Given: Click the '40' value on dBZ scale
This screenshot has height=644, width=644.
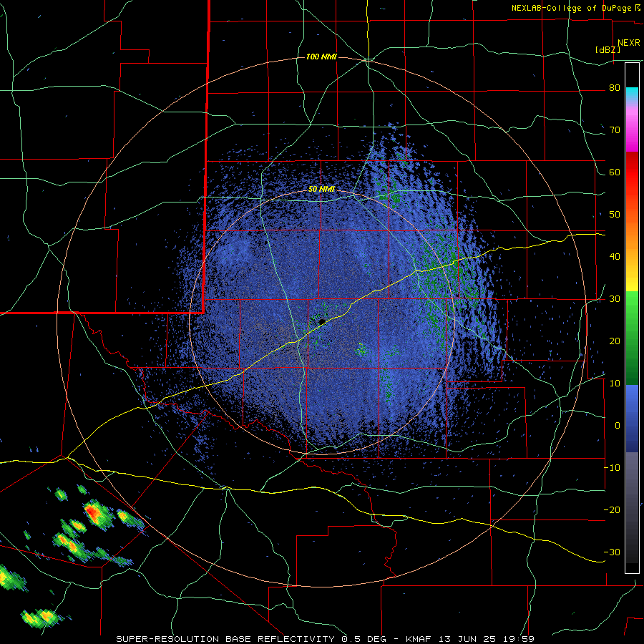Looking at the screenshot, I should click(x=615, y=257).
